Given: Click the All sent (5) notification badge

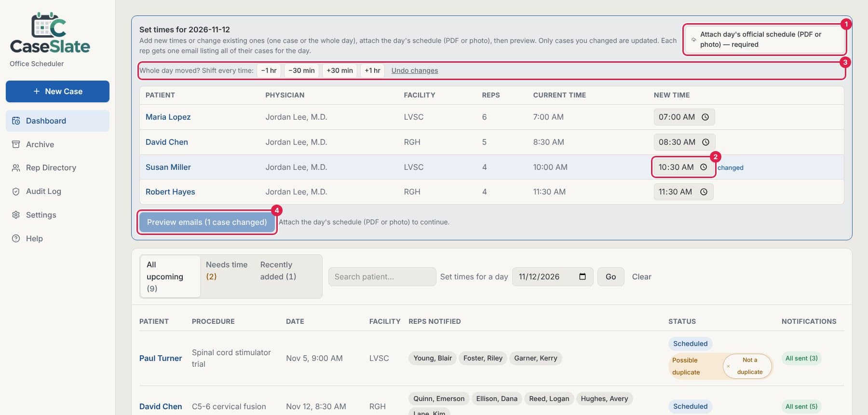Looking at the screenshot, I should [x=801, y=406].
